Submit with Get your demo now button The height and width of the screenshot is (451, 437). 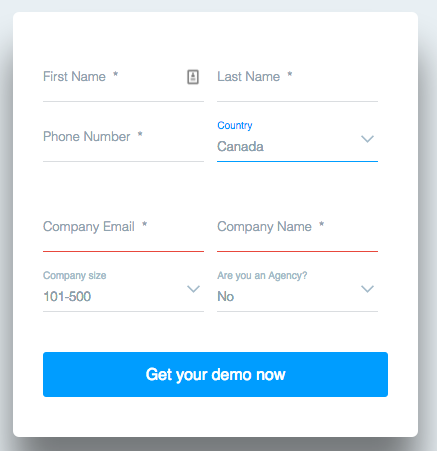coord(215,374)
